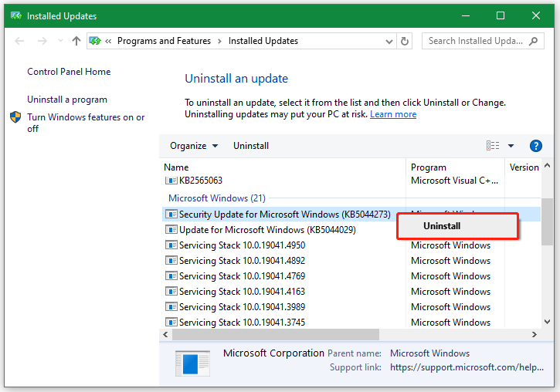Open the address bar history dropdown

(388, 41)
